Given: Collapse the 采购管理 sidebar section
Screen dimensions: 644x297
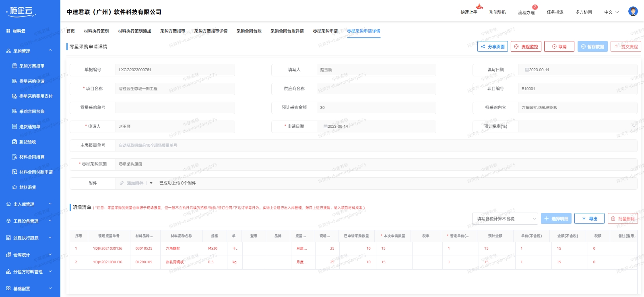Looking at the screenshot, I should click(50, 51).
